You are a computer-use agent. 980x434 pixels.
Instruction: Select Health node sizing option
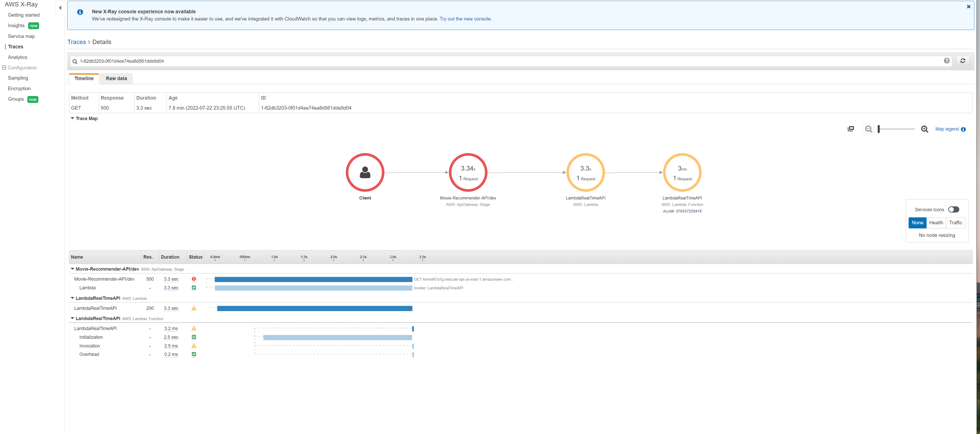tap(936, 223)
